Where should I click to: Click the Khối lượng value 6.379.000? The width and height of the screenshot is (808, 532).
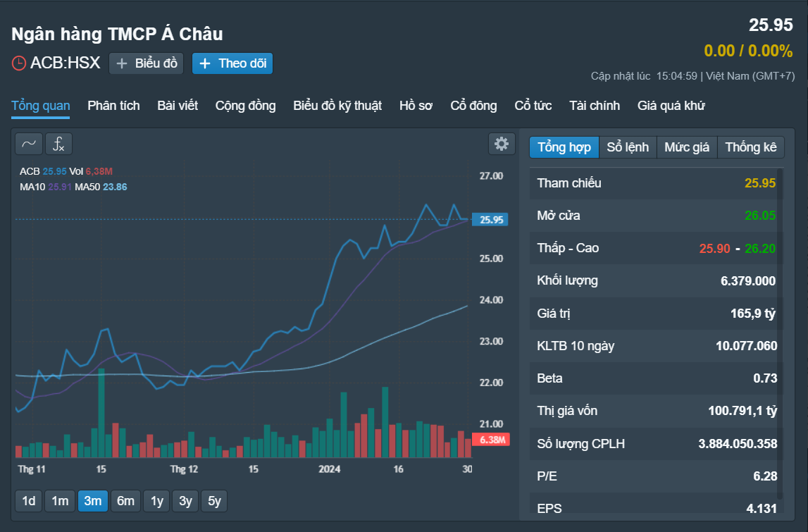pos(747,281)
